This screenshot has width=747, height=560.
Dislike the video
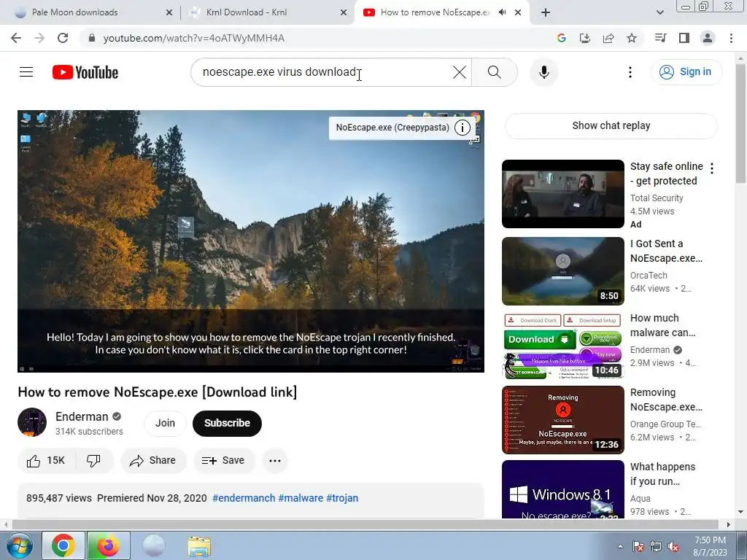(x=94, y=461)
